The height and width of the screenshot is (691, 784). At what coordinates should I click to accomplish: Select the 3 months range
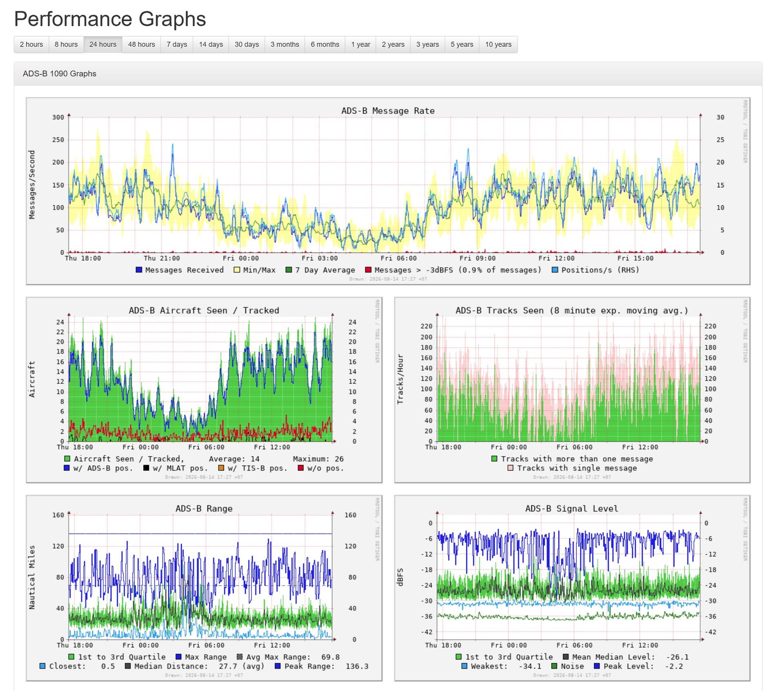click(285, 44)
